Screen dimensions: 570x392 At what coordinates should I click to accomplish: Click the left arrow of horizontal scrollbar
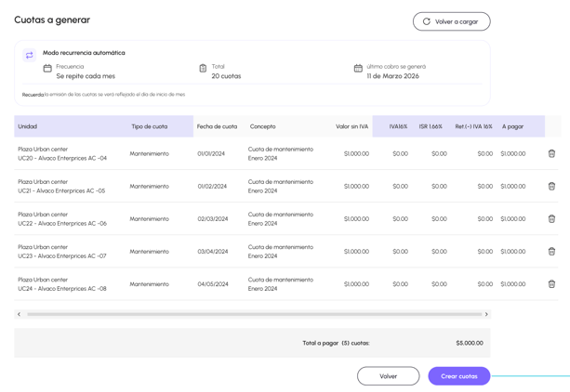point(19,314)
